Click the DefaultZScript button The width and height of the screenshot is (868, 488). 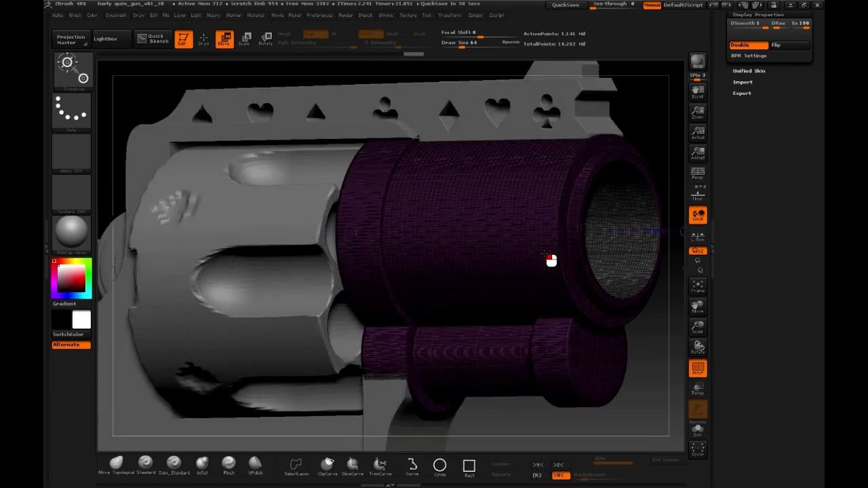683,5
